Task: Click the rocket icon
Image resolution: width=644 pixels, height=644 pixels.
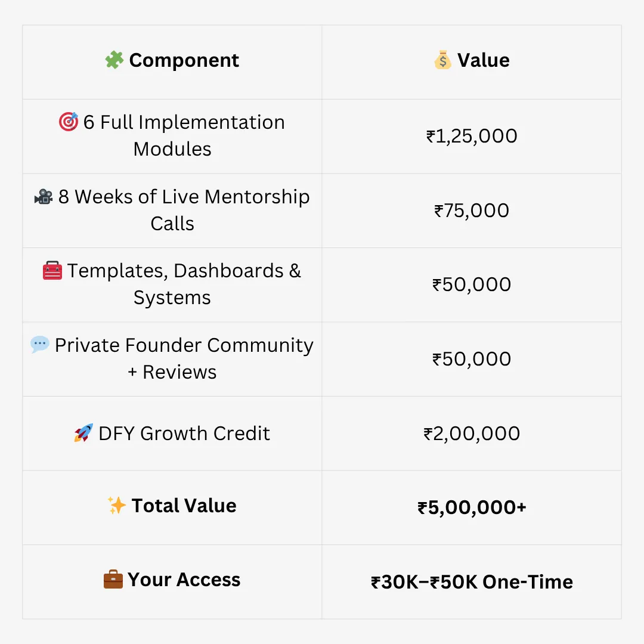Action: [x=83, y=433]
